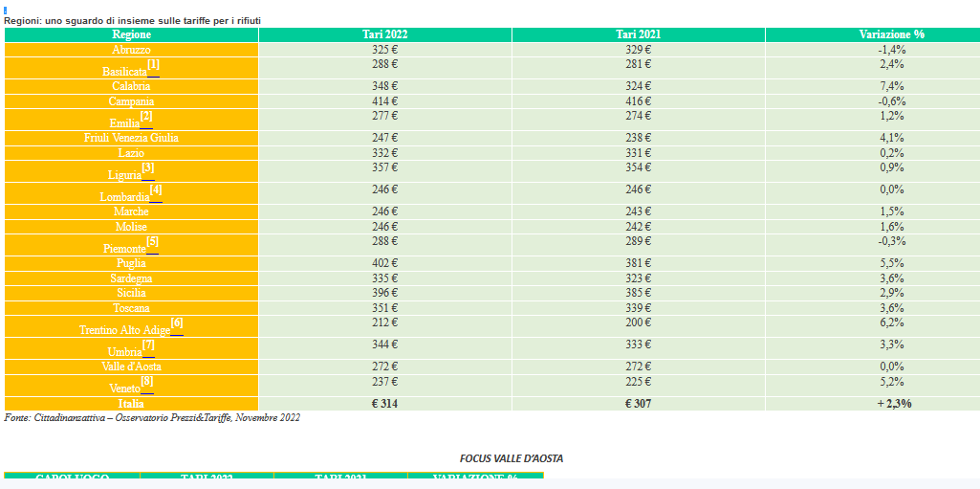
Task: Click the Fonte Cittadinanzattiva source note
Action: [x=152, y=417]
